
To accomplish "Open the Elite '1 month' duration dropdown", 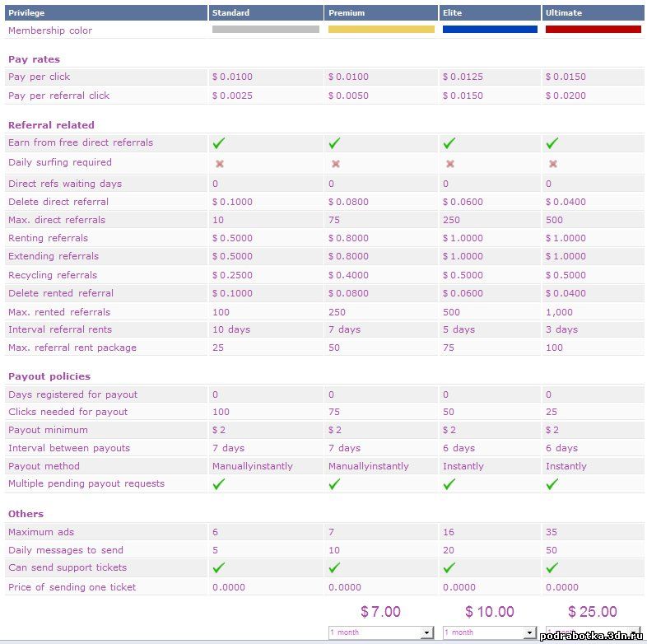I will pos(490,632).
